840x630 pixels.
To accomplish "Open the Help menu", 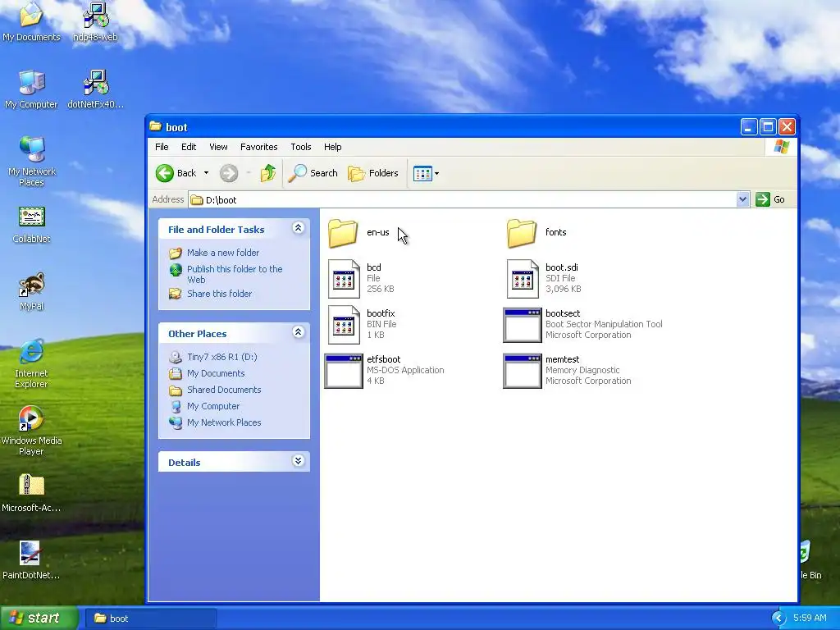I will pos(333,147).
